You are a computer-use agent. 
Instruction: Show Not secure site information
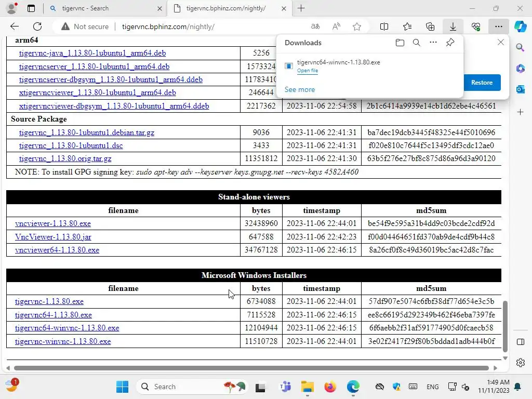(85, 26)
